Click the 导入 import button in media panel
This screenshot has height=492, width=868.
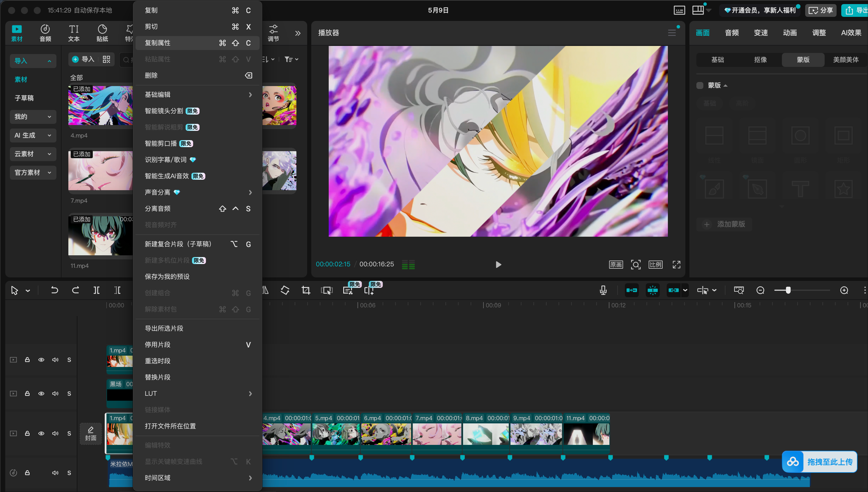click(83, 60)
